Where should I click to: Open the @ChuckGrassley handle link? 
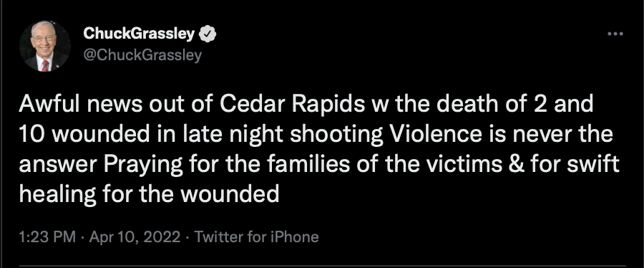pos(142,55)
